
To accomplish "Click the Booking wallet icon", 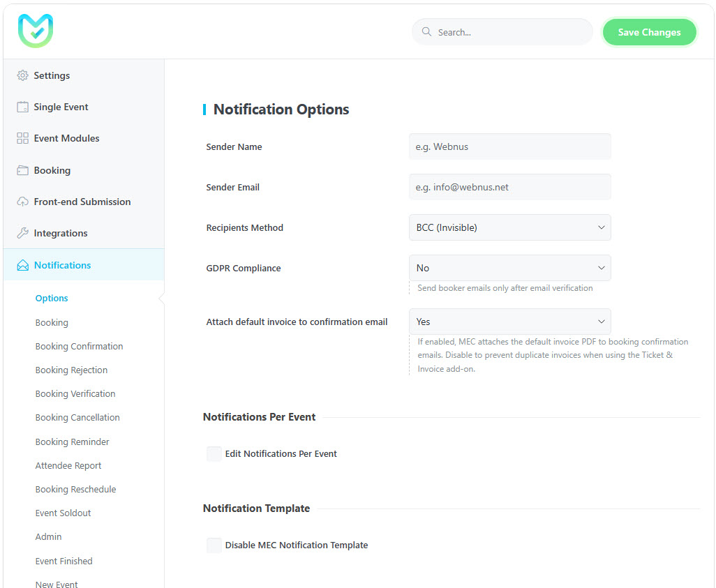I will pyautogui.click(x=22, y=170).
